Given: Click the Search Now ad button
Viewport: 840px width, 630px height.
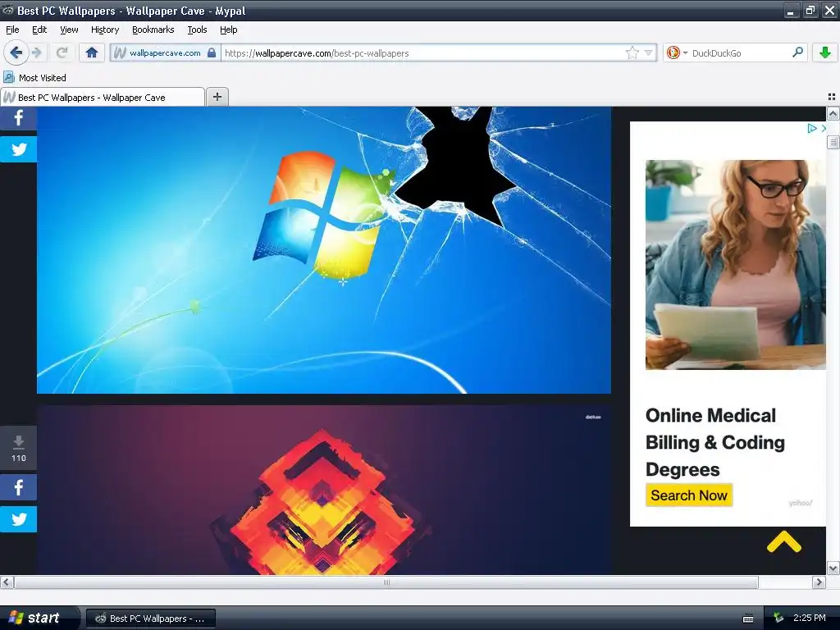Looking at the screenshot, I should (x=689, y=495).
